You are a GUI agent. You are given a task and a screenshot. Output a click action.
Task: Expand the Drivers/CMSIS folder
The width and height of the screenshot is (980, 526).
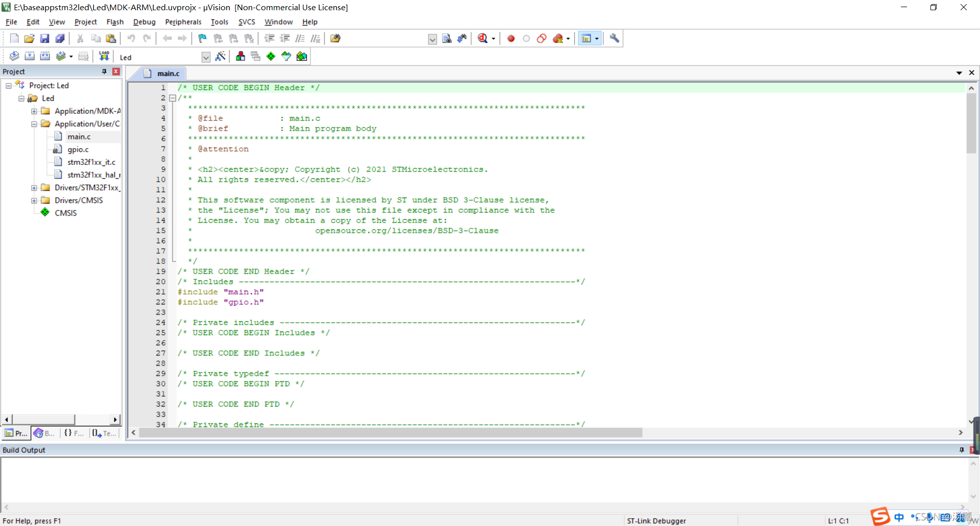coord(34,201)
